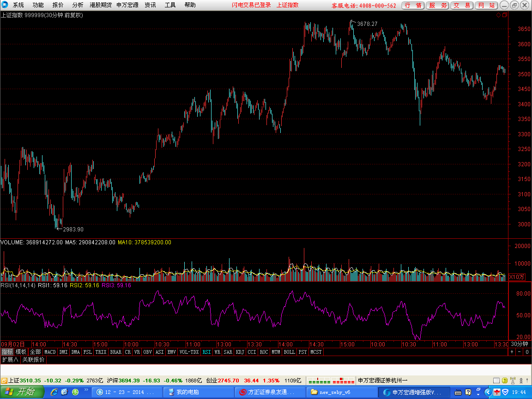Click the small pin icon at the status bar end

(528, 381)
